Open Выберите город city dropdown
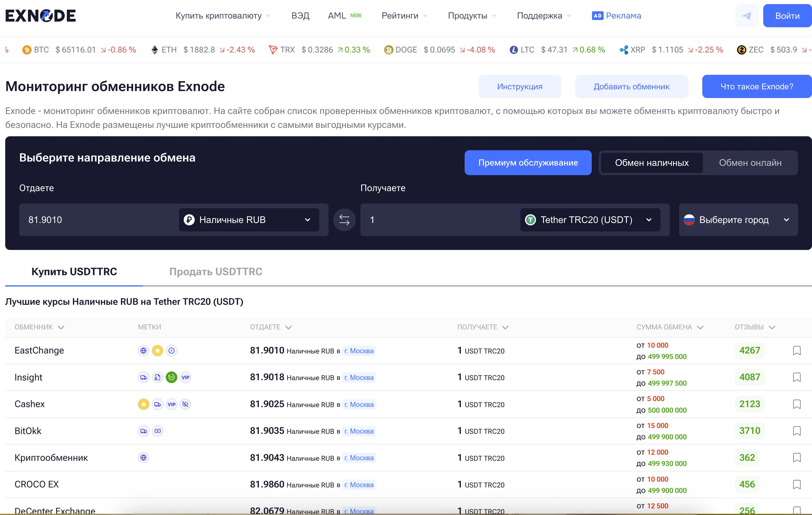812x515 pixels. pyautogui.click(x=738, y=220)
